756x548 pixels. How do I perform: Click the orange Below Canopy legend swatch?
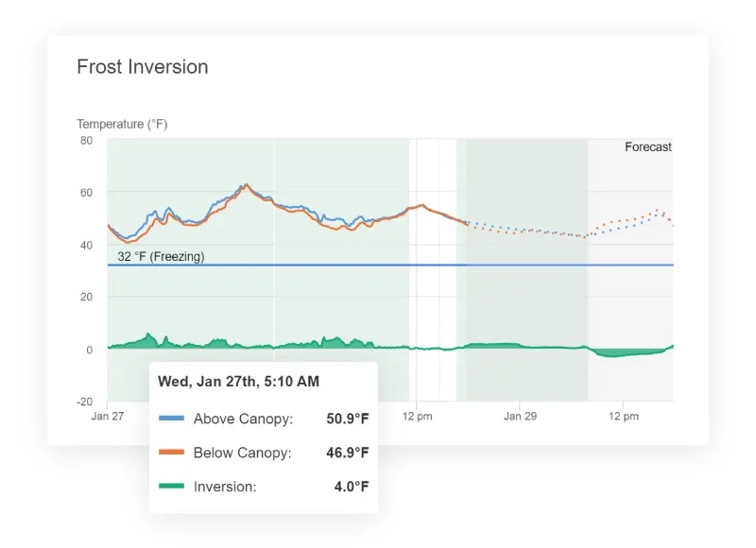171,453
